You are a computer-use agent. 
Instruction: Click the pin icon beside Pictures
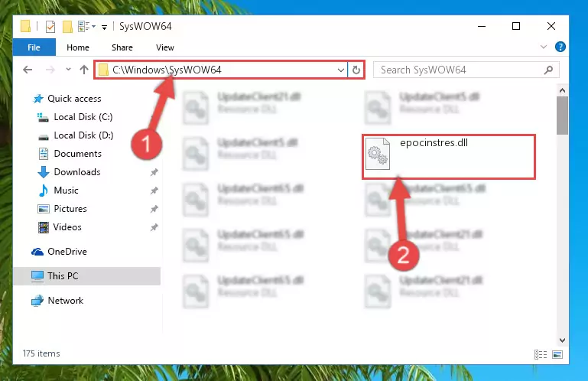click(x=154, y=209)
